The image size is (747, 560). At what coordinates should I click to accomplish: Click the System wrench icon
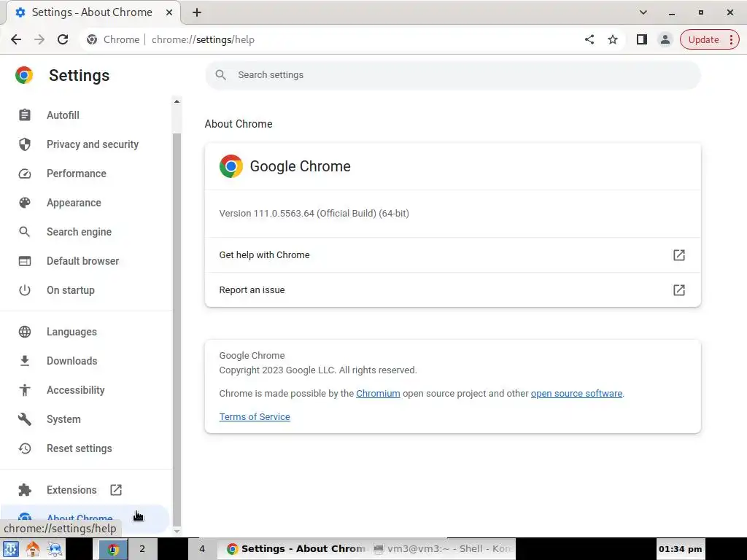(x=25, y=419)
